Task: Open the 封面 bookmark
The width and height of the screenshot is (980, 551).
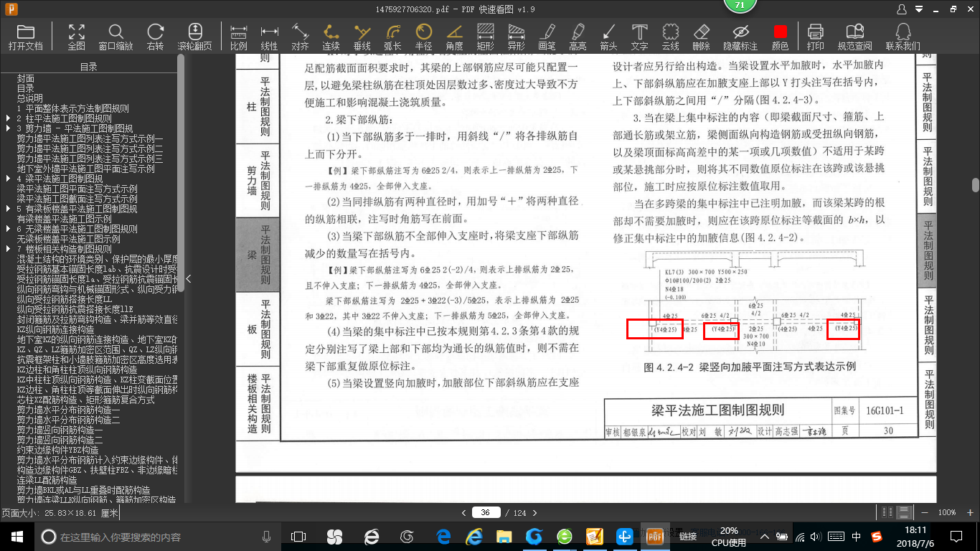Action: point(26,78)
